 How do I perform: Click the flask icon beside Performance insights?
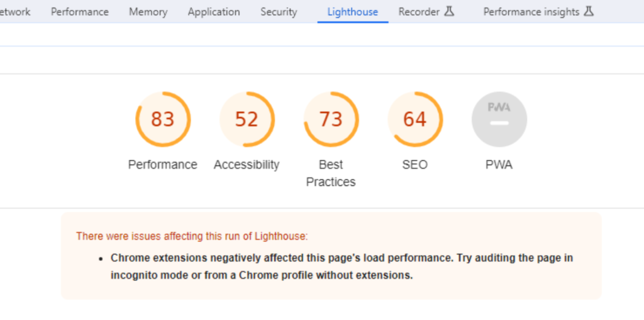[589, 11]
